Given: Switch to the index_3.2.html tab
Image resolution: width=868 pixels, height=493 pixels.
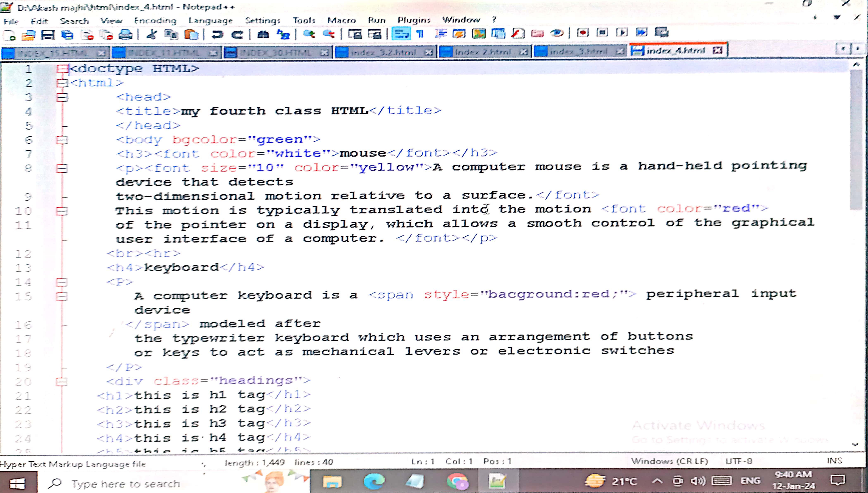Looking at the screenshot, I should click(x=383, y=52).
